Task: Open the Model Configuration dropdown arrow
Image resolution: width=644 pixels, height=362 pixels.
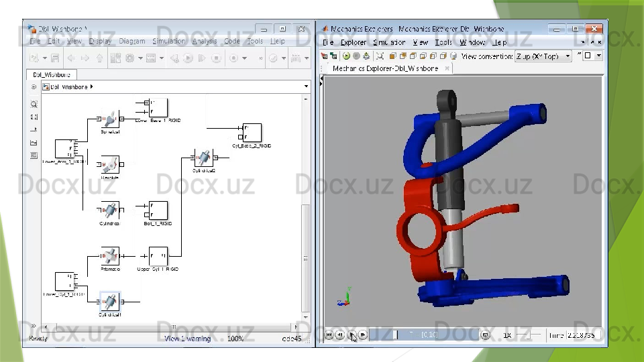Action: (140, 58)
